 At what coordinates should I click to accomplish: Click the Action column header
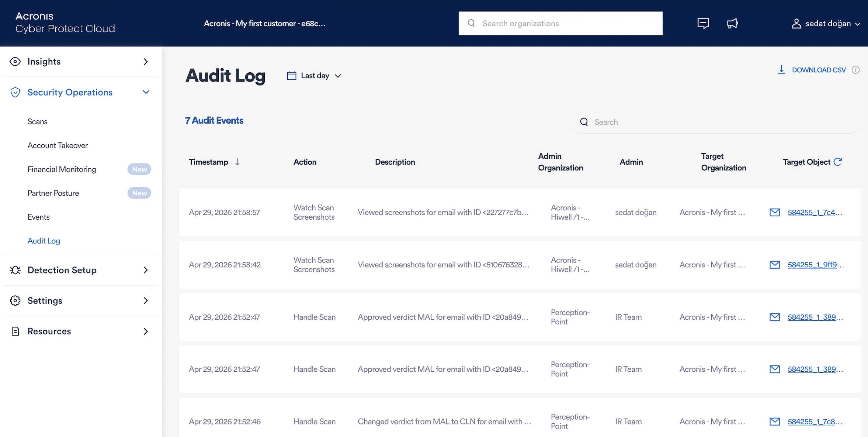point(305,162)
